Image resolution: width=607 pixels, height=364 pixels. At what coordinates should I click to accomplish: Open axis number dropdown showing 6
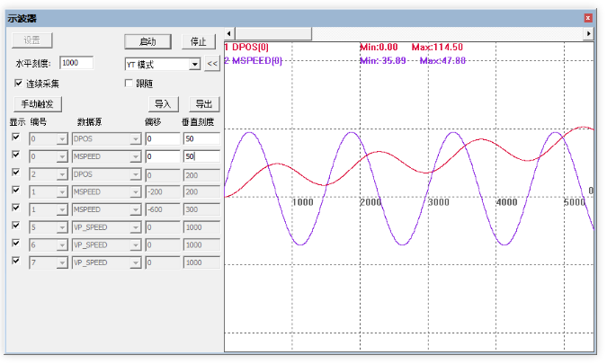pos(62,245)
